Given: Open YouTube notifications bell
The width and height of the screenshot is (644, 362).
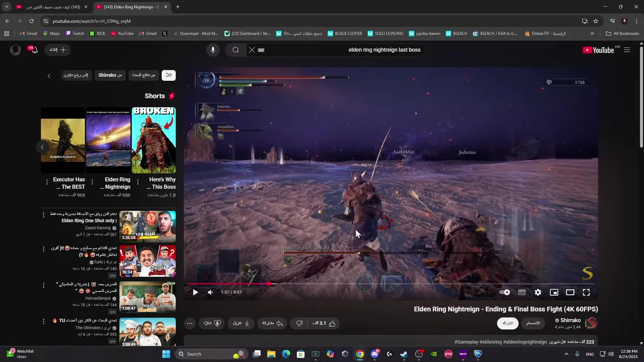Looking at the screenshot, I should (x=33, y=50).
